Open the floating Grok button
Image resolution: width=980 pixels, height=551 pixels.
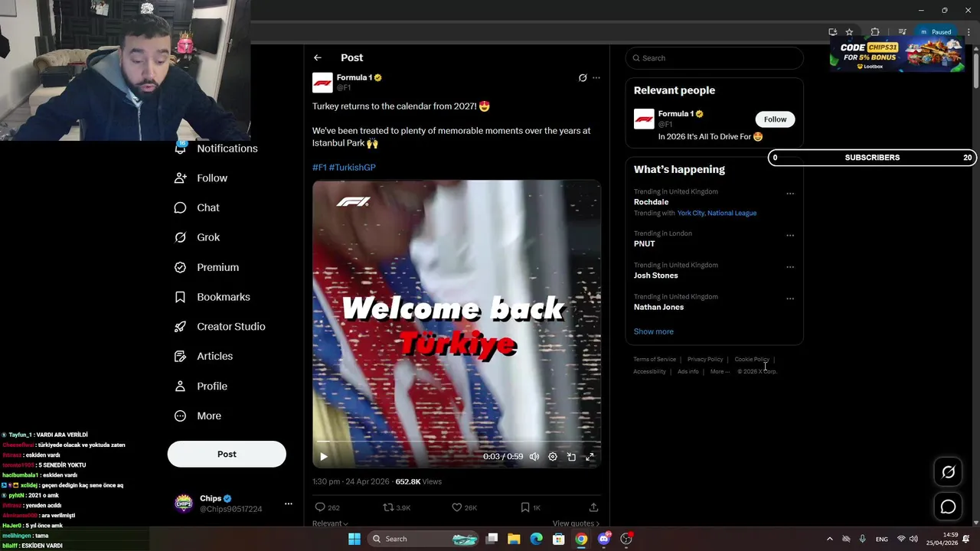point(949,472)
